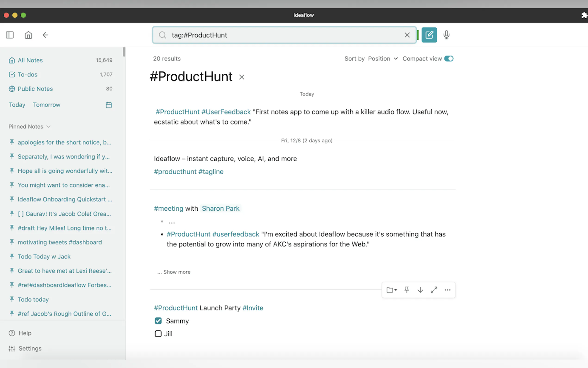Open pinned note 'apologies for the short notice'
Image resolution: width=588 pixels, height=368 pixels.
pyautogui.click(x=64, y=142)
